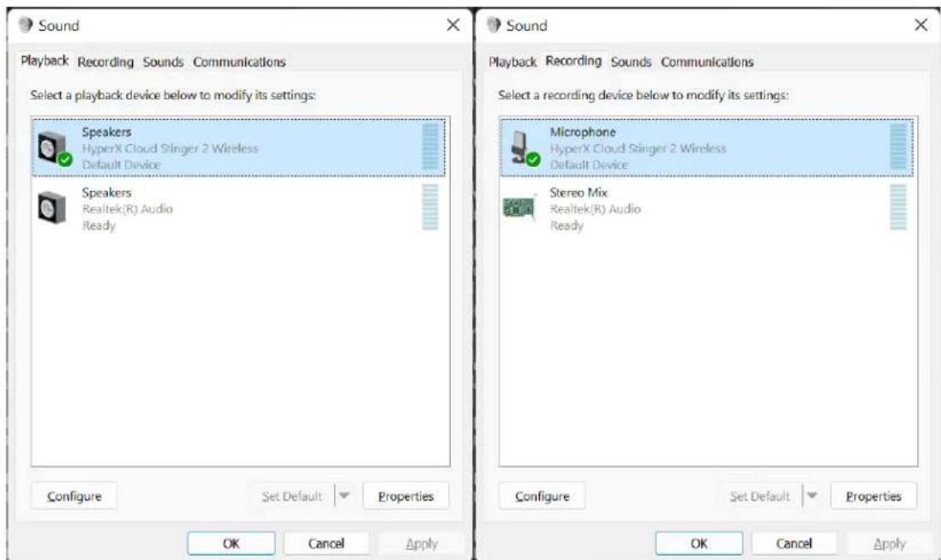
Task: Expand Set Default arrow in the playback window
Action: click(343, 496)
